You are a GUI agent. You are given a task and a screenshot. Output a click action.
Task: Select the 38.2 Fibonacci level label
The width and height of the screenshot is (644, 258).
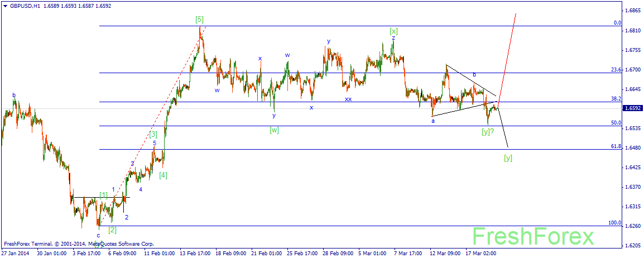616,99
